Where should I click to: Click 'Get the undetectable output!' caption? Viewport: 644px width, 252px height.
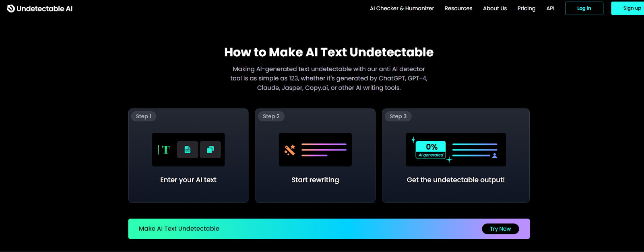tap(456, 180)
